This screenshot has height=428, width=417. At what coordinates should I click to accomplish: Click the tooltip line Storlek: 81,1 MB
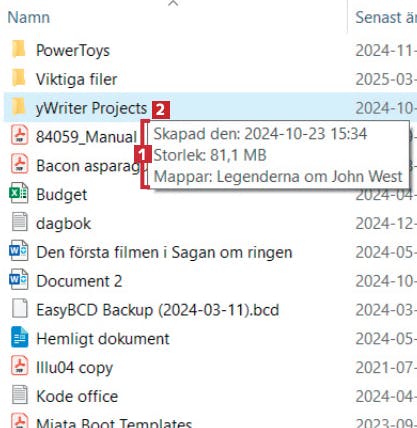pos(210,155)
